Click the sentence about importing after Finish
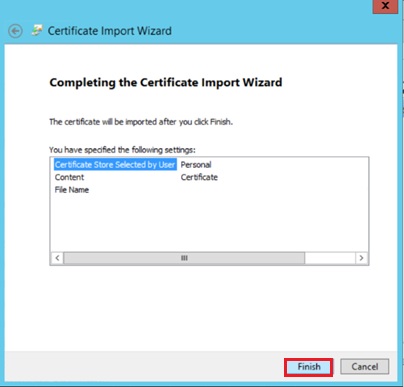 141,122
